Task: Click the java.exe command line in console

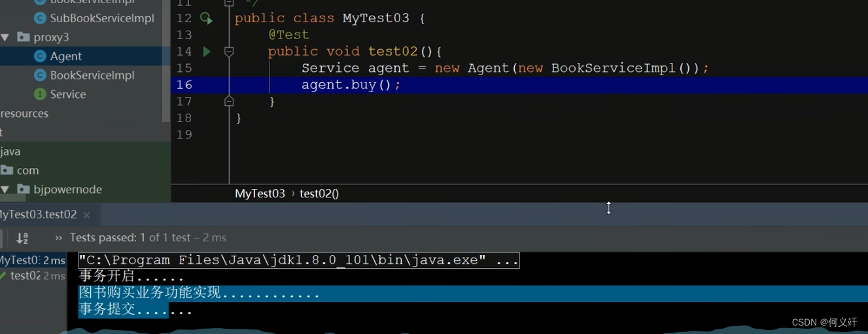Action: pyautogui.click(x=299, y=260)
